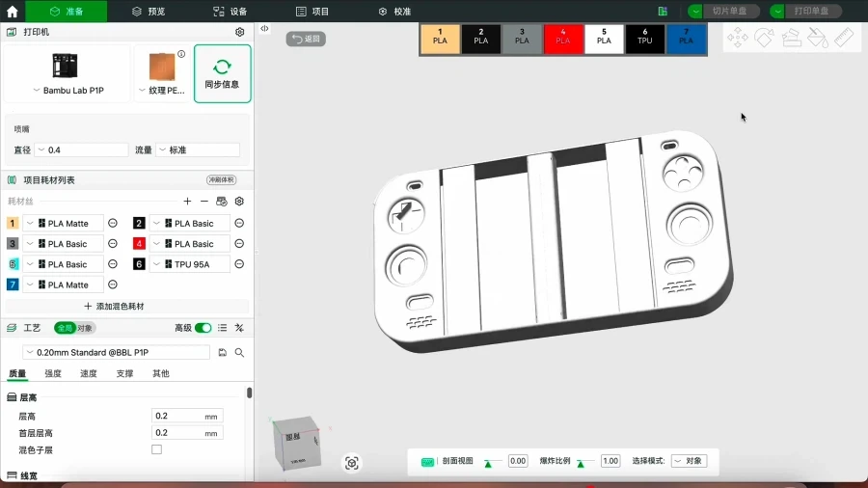Viewport: 868px width, 488px height.
Task: Click the collapse sidebar arrow icon
Action: click(264, 28)
